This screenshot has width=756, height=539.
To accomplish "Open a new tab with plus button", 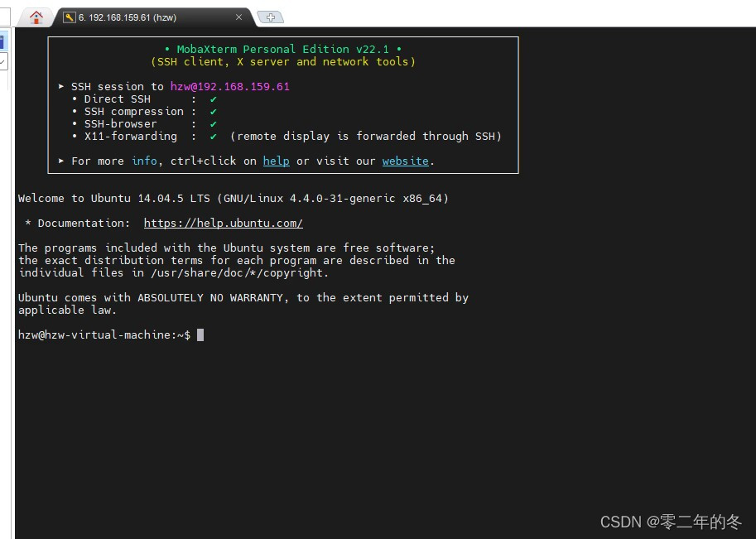I will pos(271,17).
